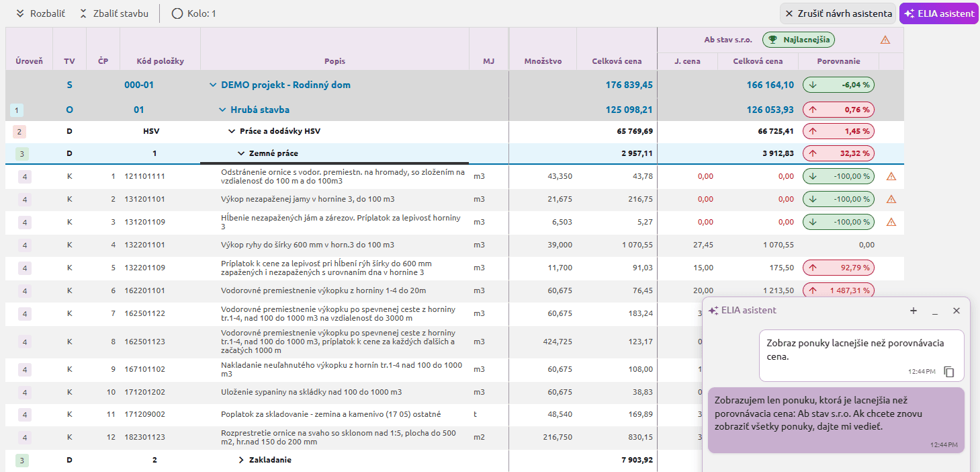Click the 1,45 % comparison badge

tap(838, 131)
